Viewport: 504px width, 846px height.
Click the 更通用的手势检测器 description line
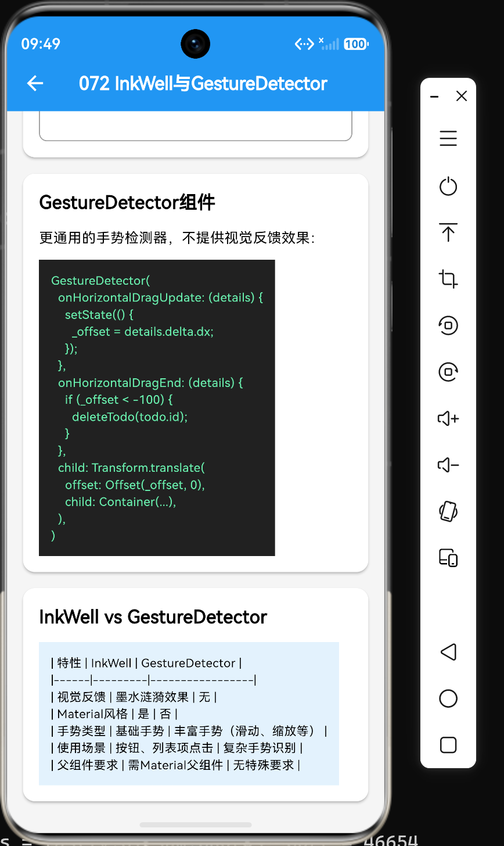pyautogui.click(x=177, y=238)
